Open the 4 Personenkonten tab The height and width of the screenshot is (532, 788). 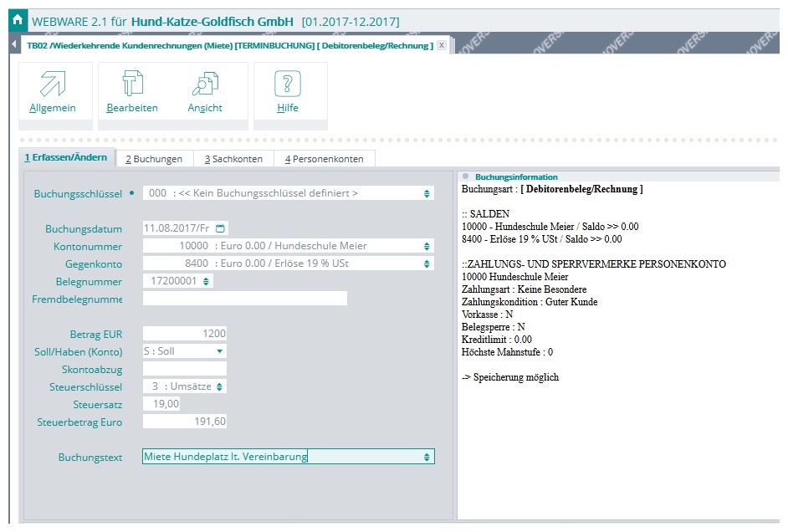tap(324, 159)
